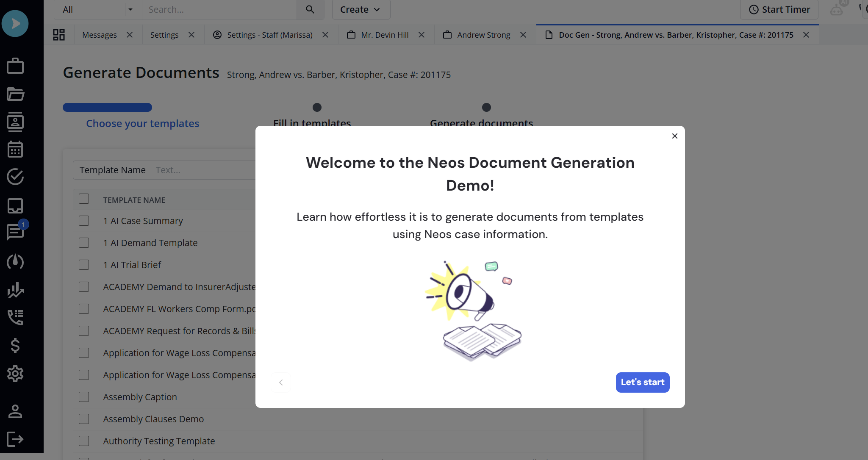The image size is (868, 460).
Task: Open the Messages chat icon with notification badge
Action: pos(16,232)
